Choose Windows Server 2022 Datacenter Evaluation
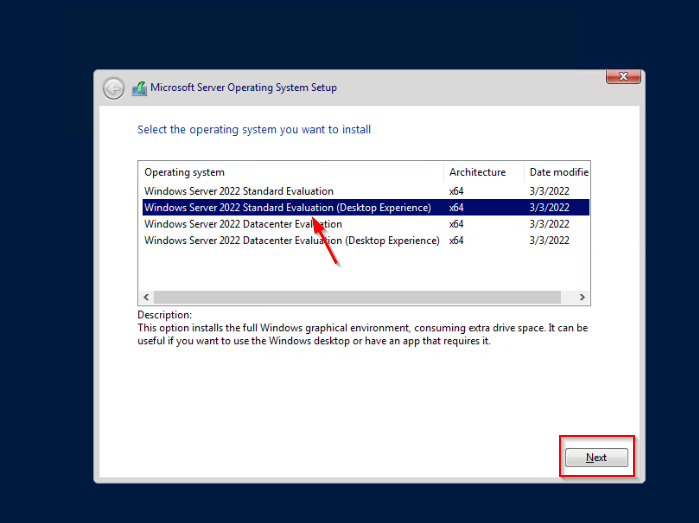Image resolution: width=699 pixels, height=523 pixels. (x=242, y=224)
